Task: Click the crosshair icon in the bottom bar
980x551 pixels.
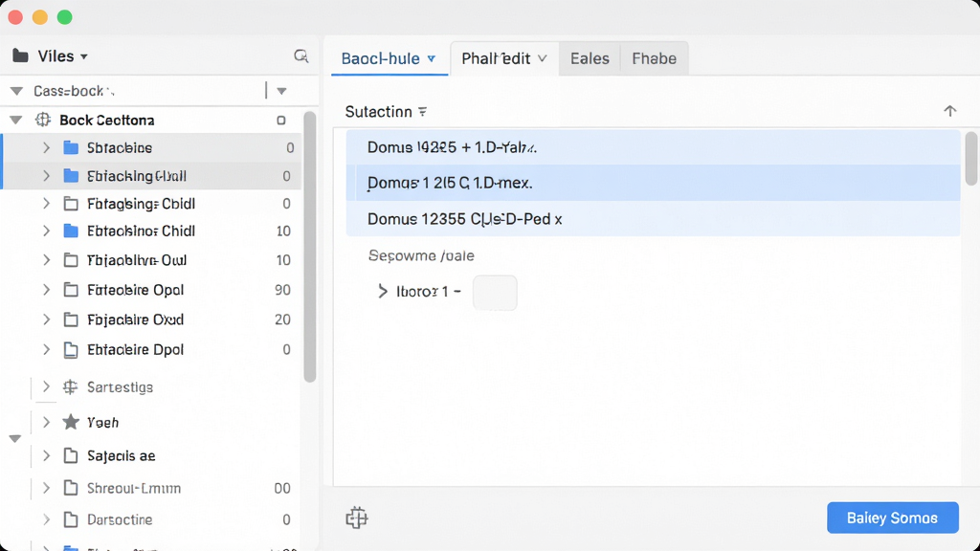Action: 357,518
